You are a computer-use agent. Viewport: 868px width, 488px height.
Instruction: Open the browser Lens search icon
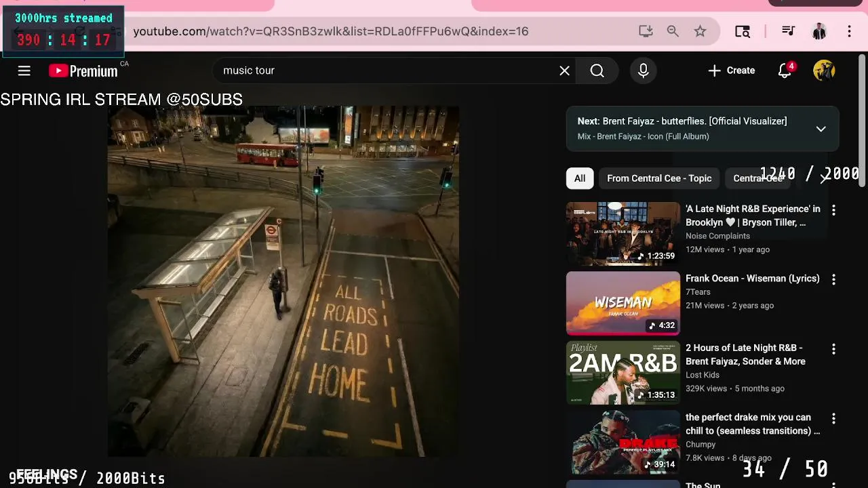tap(743, 31)
